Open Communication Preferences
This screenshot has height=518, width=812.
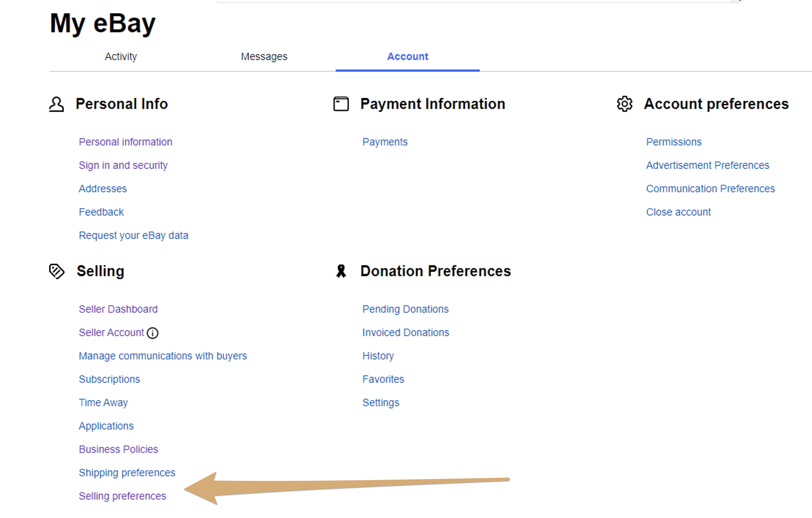tap(710, 188)
